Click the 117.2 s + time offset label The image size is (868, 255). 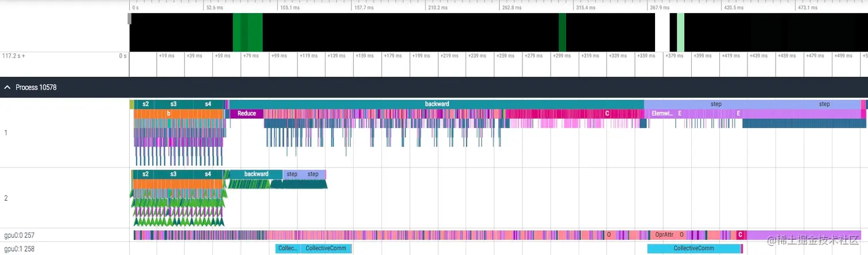tap(14, 56)
